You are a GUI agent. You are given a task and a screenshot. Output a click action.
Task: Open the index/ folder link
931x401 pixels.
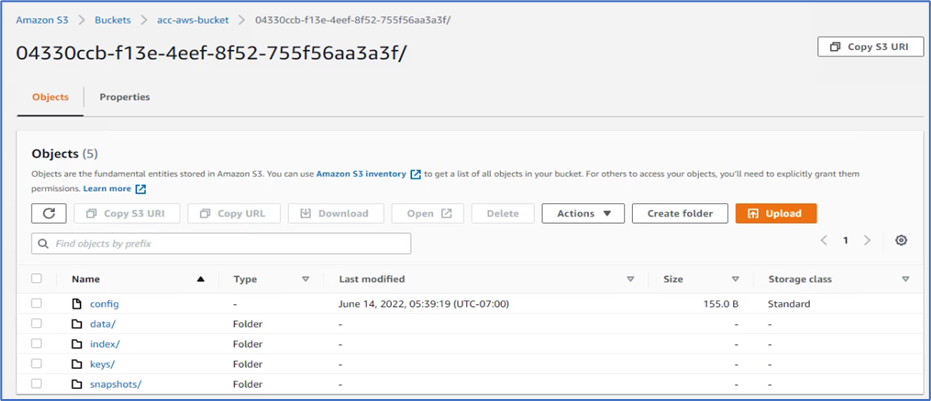(x=105, y=344)
